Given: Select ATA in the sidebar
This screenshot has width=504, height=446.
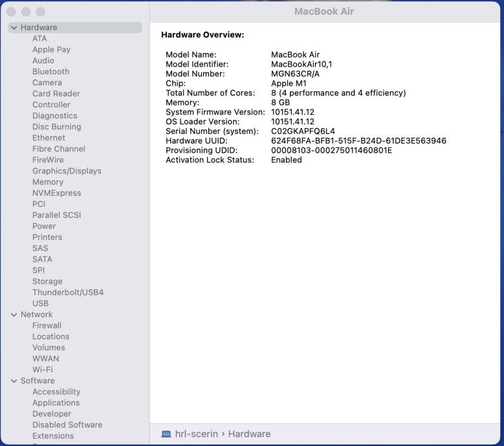Looking at the screenshot, I should tap(39, 39).
